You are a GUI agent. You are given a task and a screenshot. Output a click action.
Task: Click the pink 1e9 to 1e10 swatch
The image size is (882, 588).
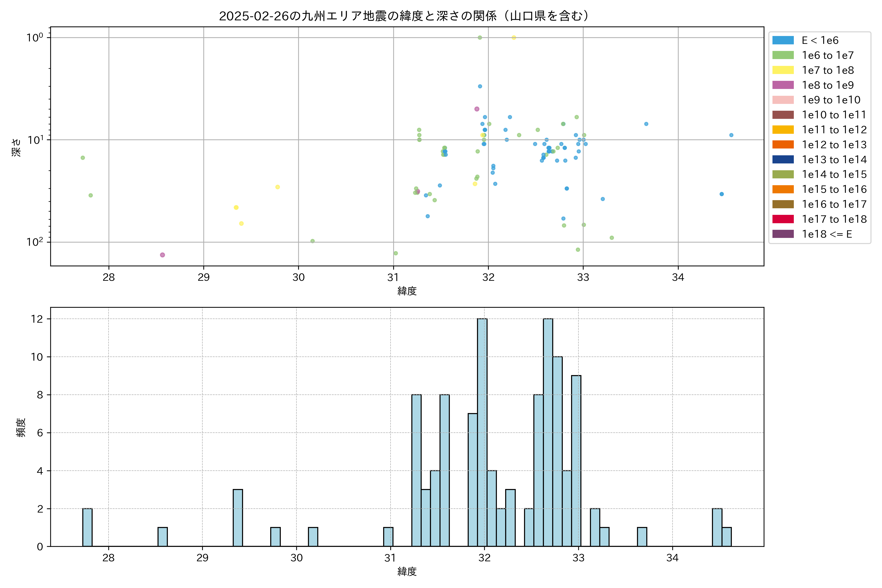(x=783, y=100)
